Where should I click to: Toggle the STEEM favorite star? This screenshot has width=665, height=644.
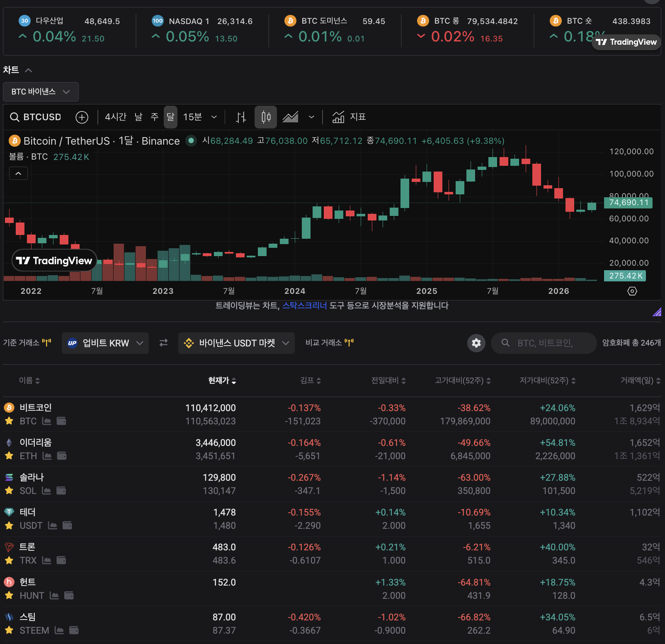pyautogui.click(x=9, y=630)
